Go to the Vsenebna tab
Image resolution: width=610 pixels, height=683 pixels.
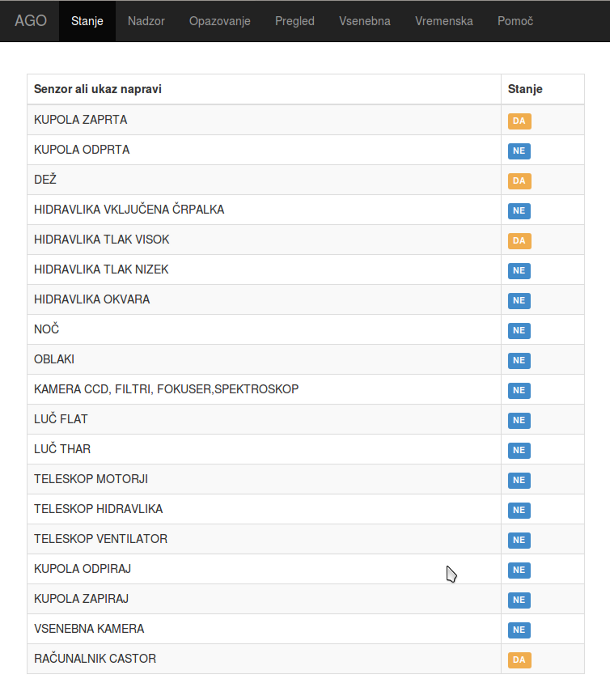pyautogui.click(x=365, y=21)
